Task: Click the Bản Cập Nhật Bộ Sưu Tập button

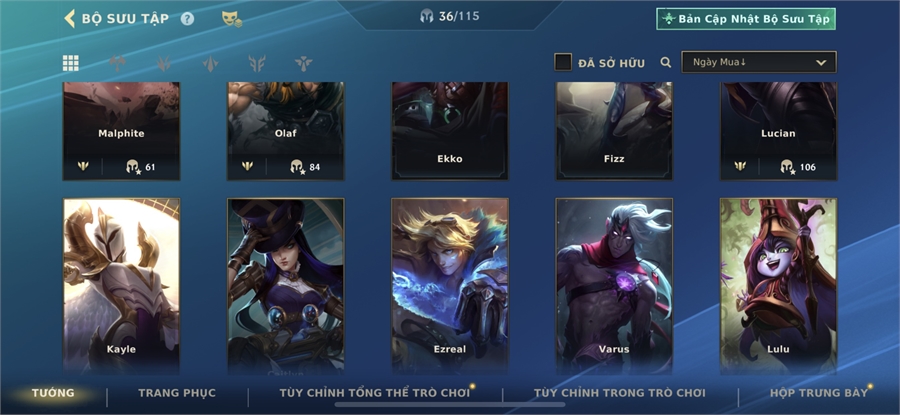Action: (x=746, y=18)
